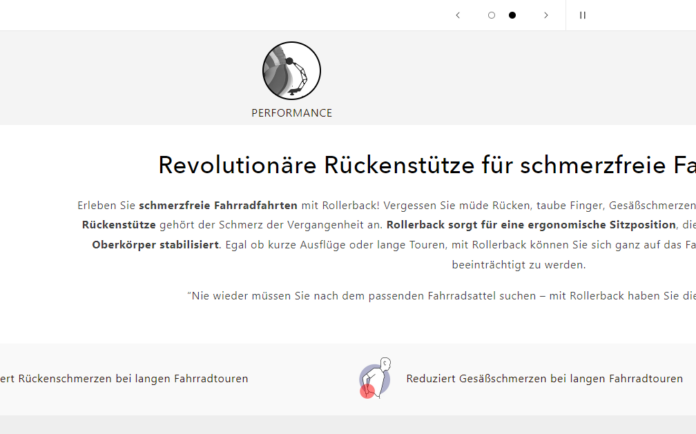Go to next slide arrow

click(x=546, y=16)
